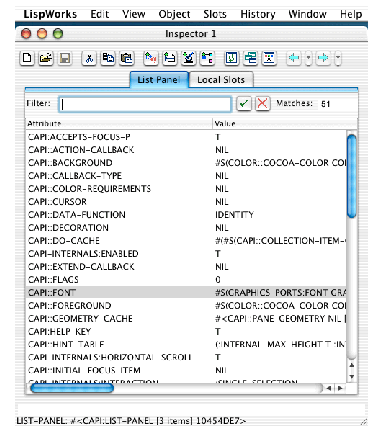Select the CAPI::BACKGROUND attribute row
The width and height of the screenshot is (385, 433).
186,163
